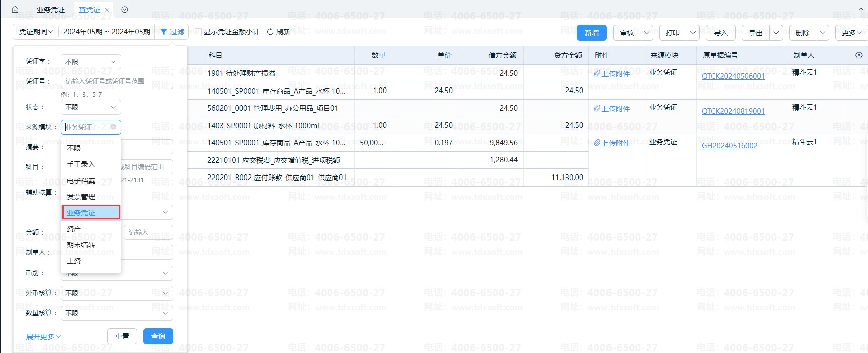Select 手工录入 from the source list
This screenshot has width=868, height=353.
pyautogui.click(x=81, y=164)
